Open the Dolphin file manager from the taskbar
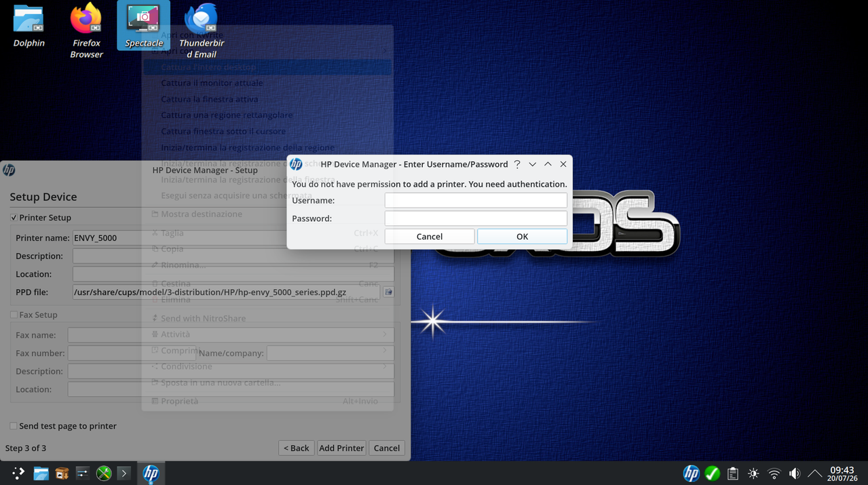 point(41,473)
